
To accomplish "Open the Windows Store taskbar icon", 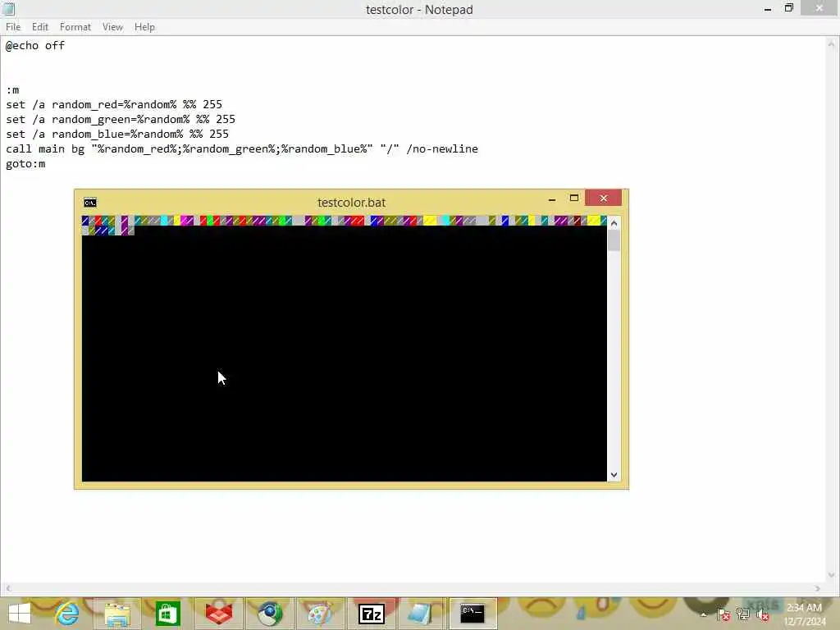I will pos(167,614).
